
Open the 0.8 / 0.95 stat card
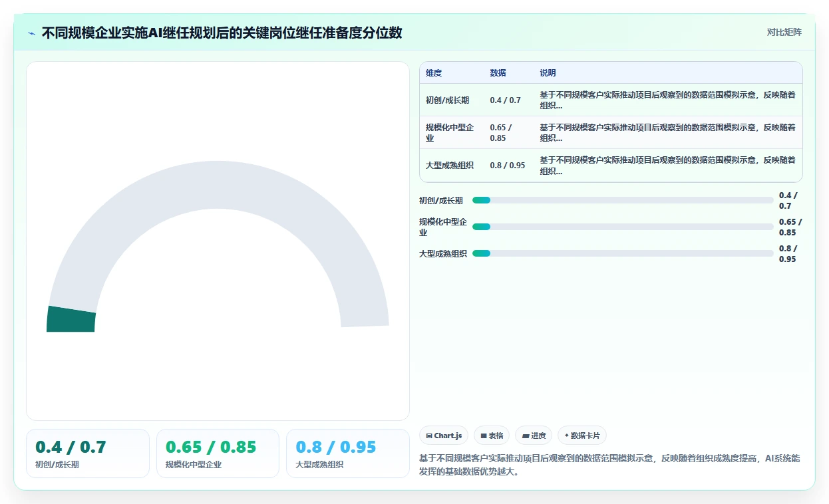point(347,453)
